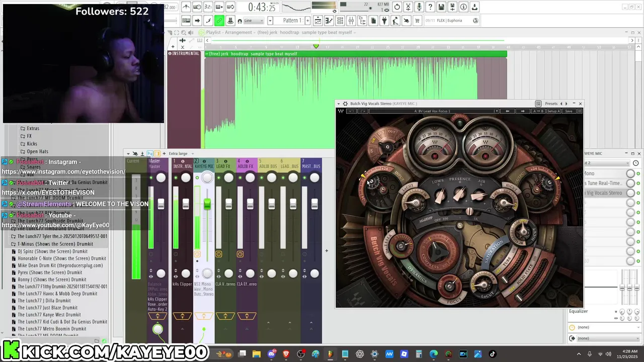Toggle the countdown before recording icon
The image size is (644, 362).
coord(208,7)
